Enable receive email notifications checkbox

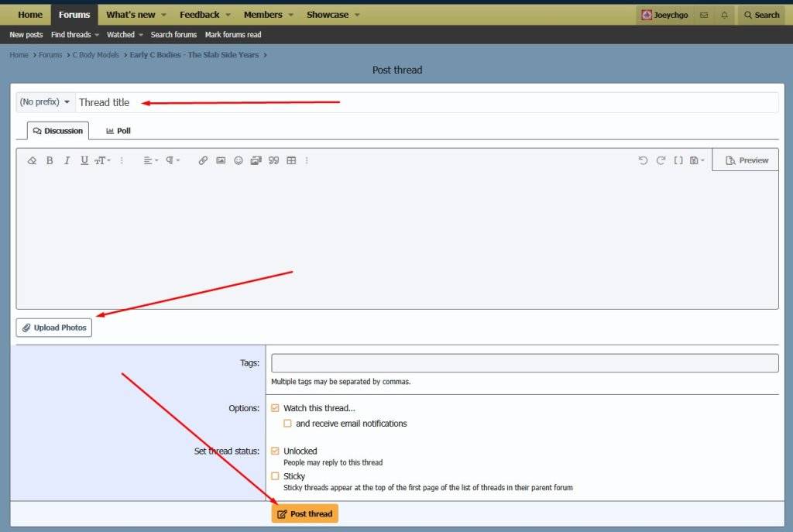287,424
